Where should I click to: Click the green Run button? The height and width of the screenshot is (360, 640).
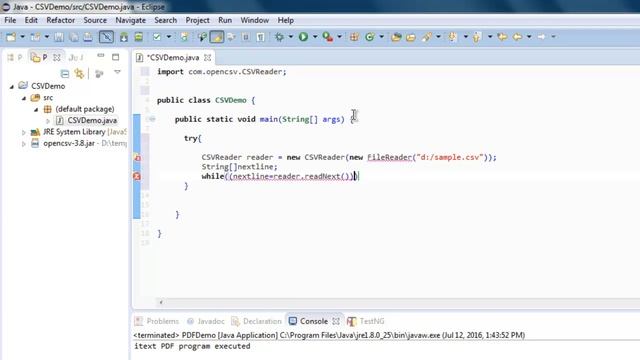coord(303,37)
